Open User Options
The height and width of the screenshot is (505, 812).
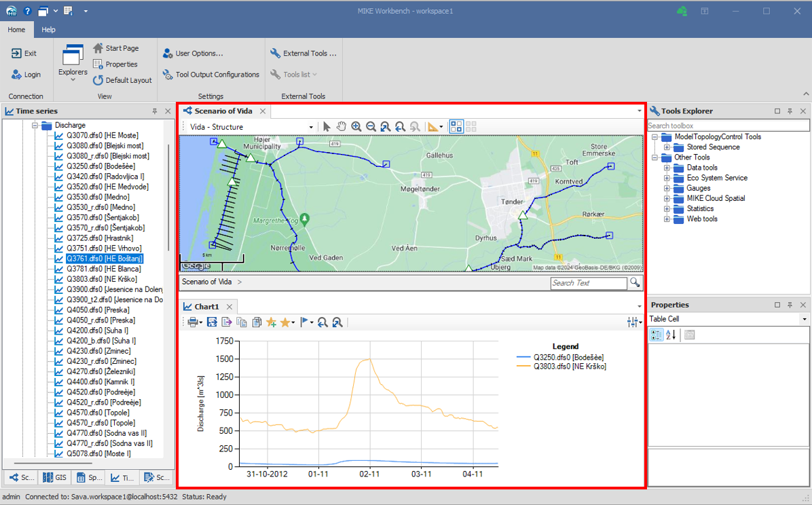pyautogui.click(x=193, y=54)
